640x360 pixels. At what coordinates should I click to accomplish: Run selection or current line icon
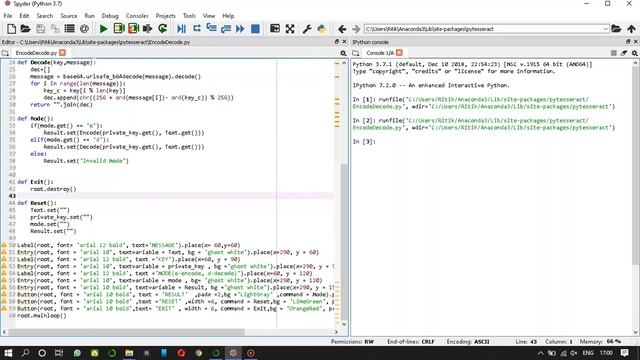(x=147, y=29)
